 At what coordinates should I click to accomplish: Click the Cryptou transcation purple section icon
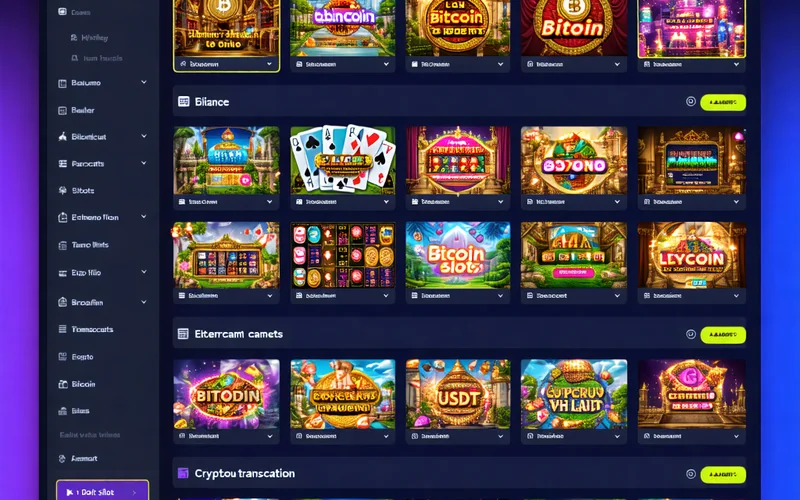(x=183, y=473)
